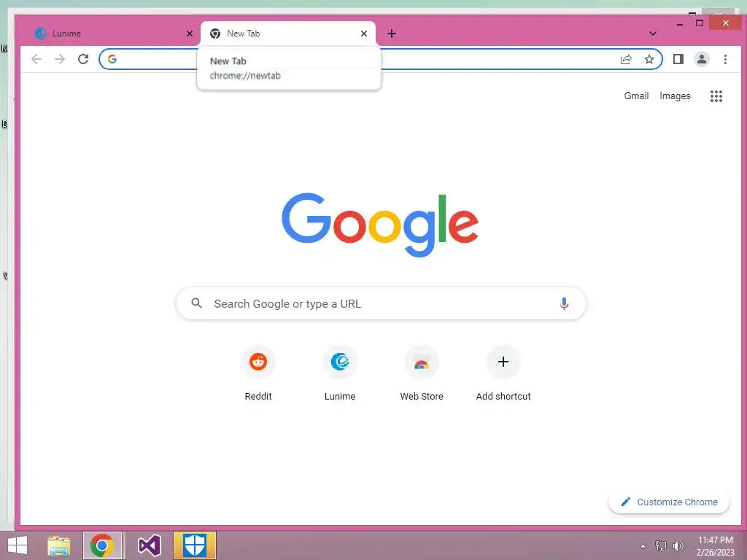
Task: Close the Lunime tab
Action: (190, 34)
